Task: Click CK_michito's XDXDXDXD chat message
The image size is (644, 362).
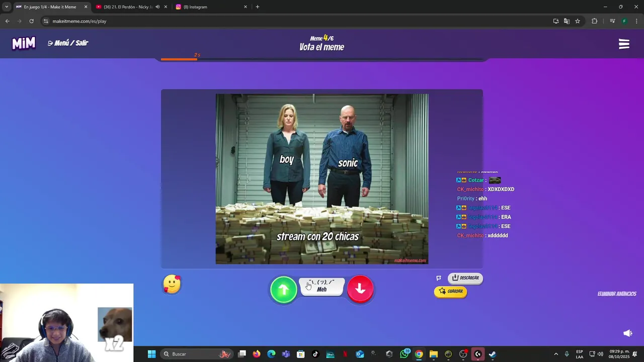Action: 486,190
